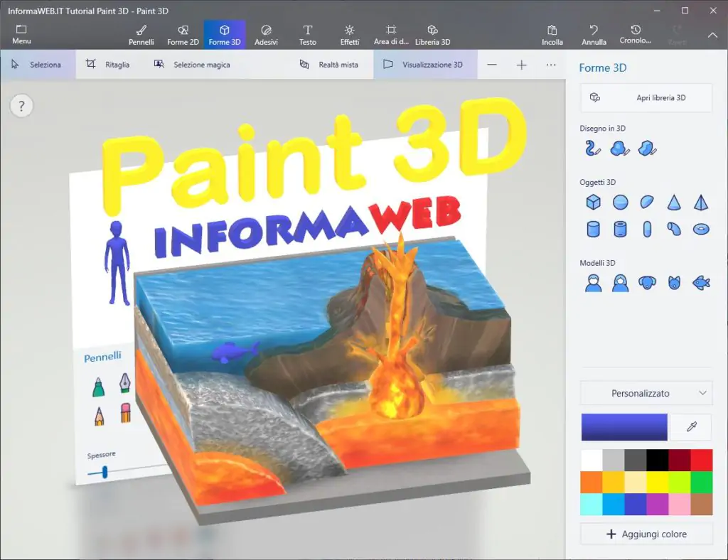Viewport: 728px width, 560px height.
Task: Pick the cone 3D object
Action: pos(674,203)
